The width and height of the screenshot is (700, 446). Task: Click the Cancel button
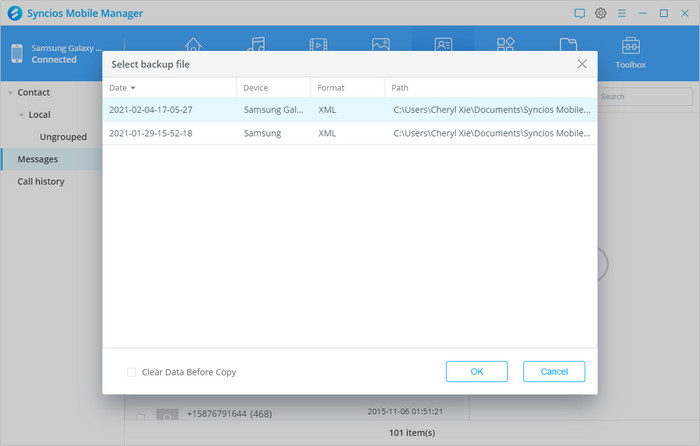click(554, 371)
